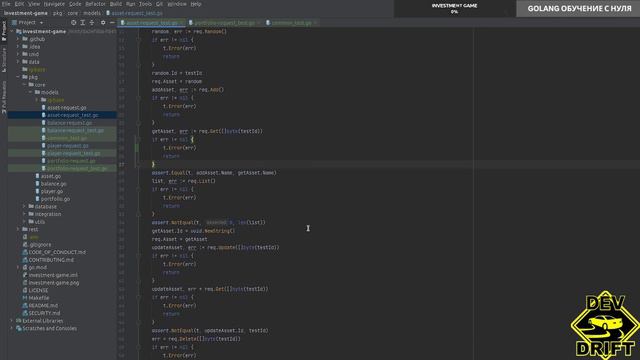Open .gitignore in the project tree
The height and width of the screenshot is (360, 640).
pos(40,244)
